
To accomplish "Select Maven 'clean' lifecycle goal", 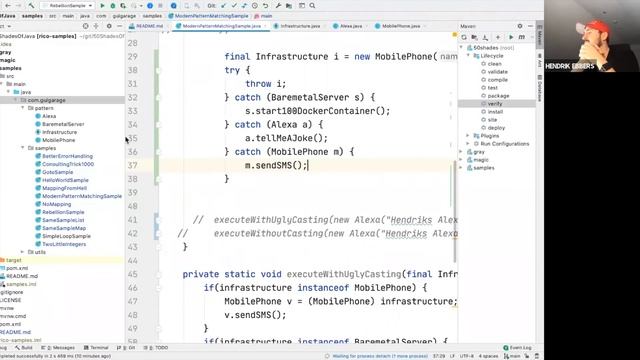I will (494, 64).
